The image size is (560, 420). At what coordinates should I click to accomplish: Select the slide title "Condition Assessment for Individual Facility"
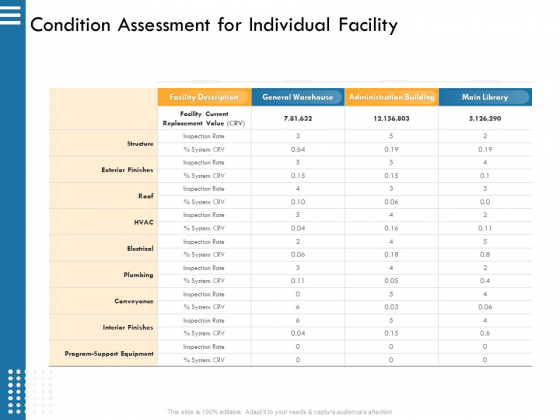[214, 25]
